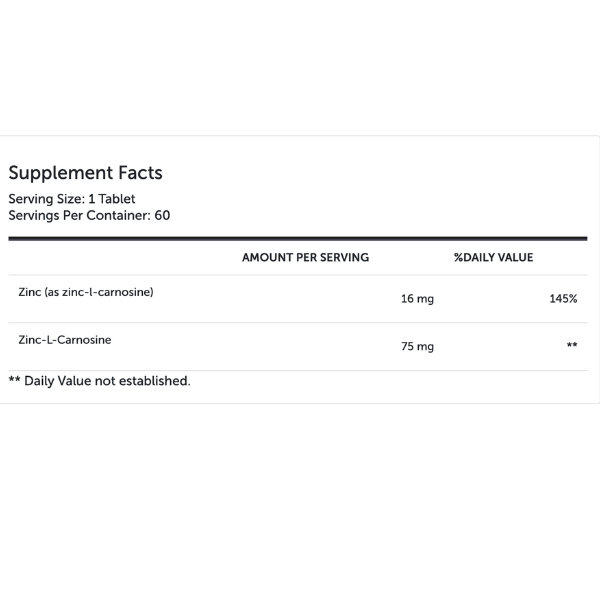The height and width of the screenshot is (600, 600).
Task: Click the AMOUNT PER SERVING column header
Action: (305, 258)
